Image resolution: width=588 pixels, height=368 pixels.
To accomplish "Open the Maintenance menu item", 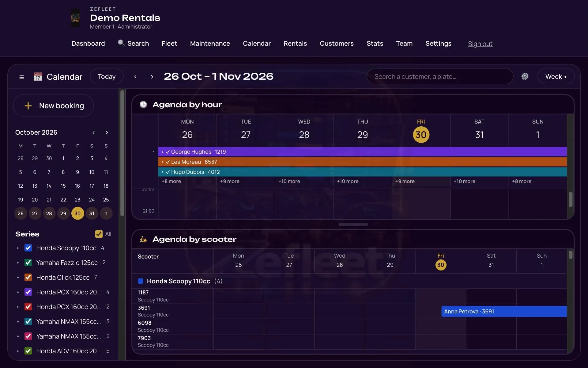I will 210,44.
